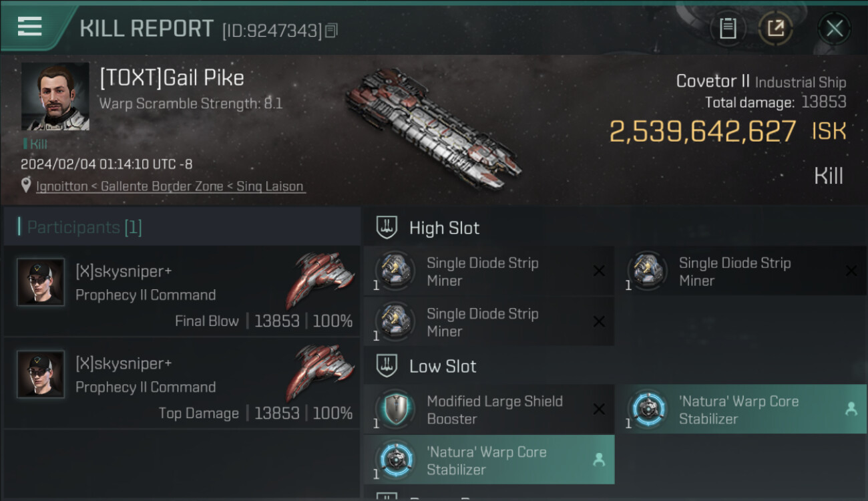Open Gail Pike's character portrait
Screen dimensions: 868x501
pyautogui.click(x=55, y=97)
